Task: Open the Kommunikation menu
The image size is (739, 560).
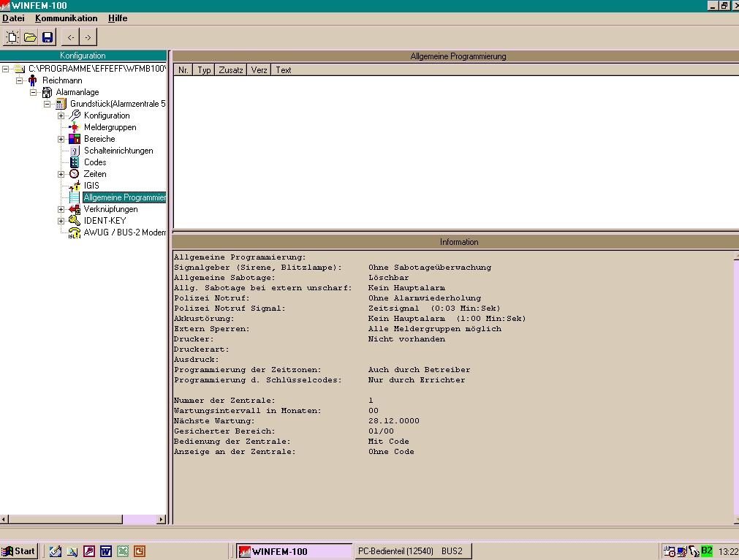Action: click(66, 18)
